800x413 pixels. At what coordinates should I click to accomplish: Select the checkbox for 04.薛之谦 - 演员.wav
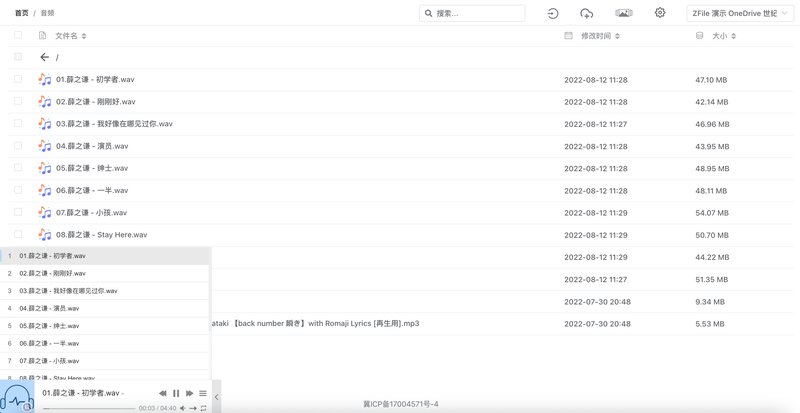[x=17, y=146]
